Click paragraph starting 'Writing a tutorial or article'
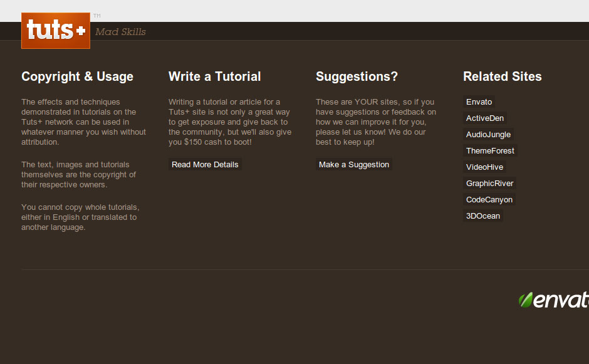Viewport: 589px width, 364px height. (230, 122)
